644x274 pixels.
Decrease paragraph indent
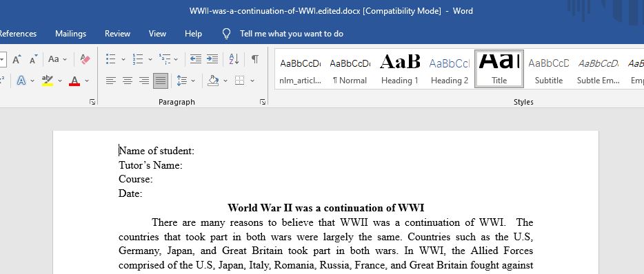tap(196, 59)
